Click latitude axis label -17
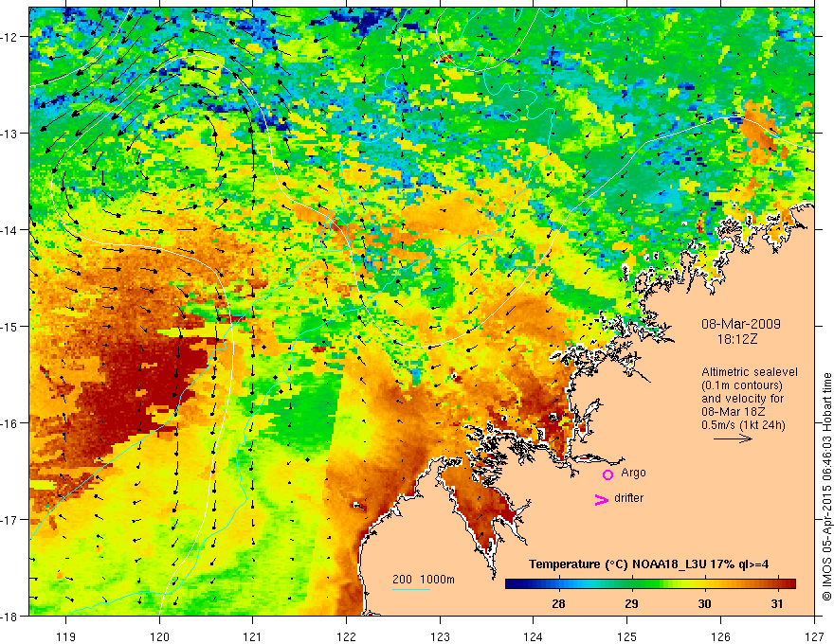The width and height of the screenshot is (834, 644). [x=10, y=520]
